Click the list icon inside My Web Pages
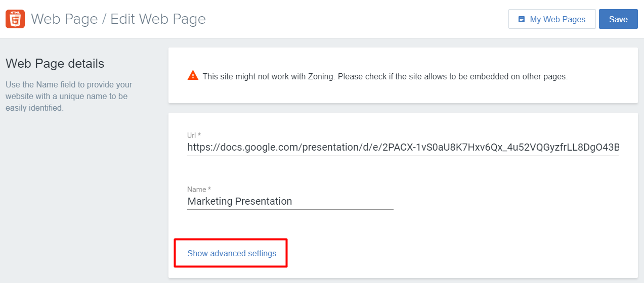This screenshot has height=283, width=644. 522,19
